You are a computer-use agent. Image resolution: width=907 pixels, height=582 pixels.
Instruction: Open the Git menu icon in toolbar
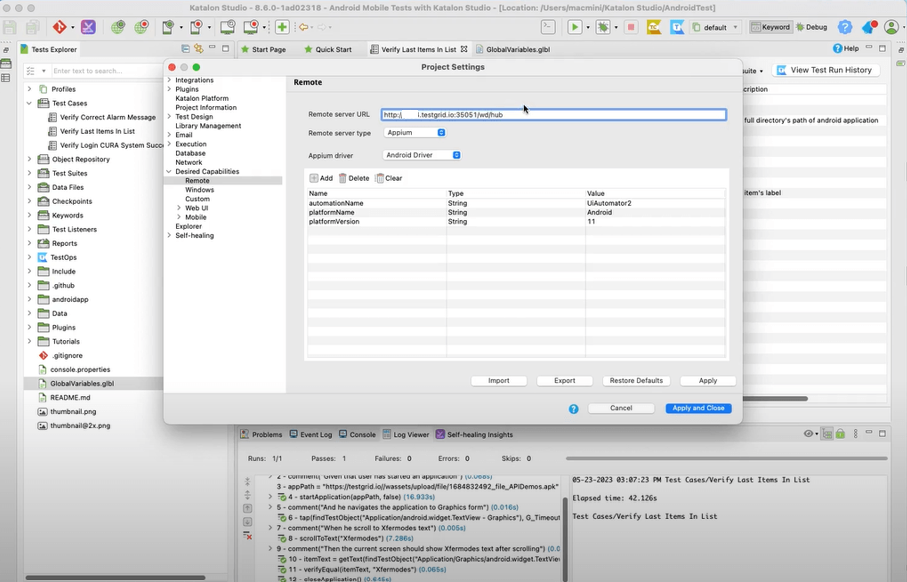[60, 27]
